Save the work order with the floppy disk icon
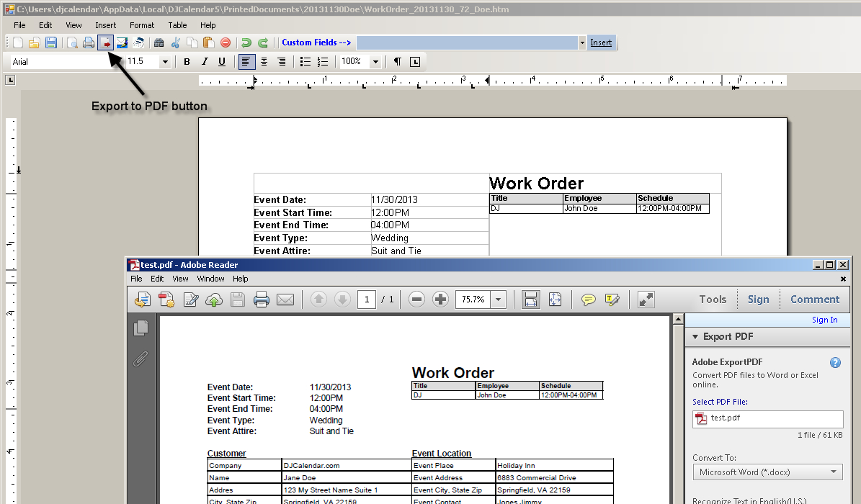This screenshot has height=504, width=861. coord(51,42)
